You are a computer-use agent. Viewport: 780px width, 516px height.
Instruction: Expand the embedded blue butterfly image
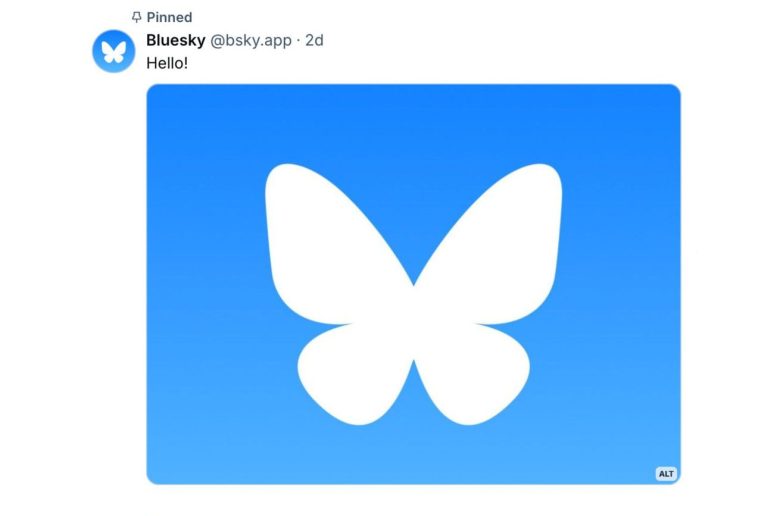[413, 284]
